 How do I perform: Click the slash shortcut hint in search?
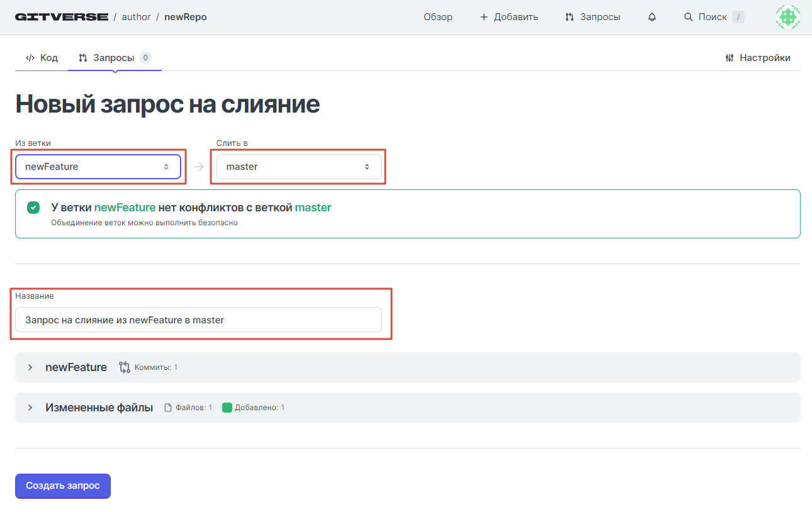coord(738,17)
